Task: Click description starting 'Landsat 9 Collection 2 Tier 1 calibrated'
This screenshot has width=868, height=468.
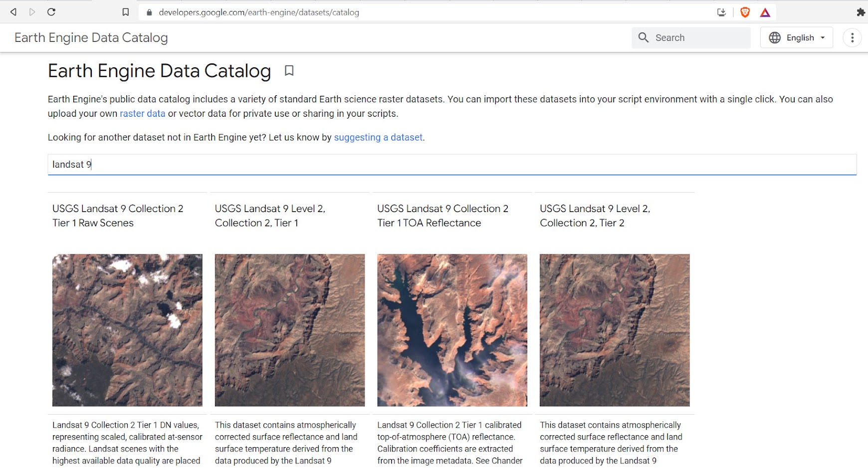Action: click(450, 443)
